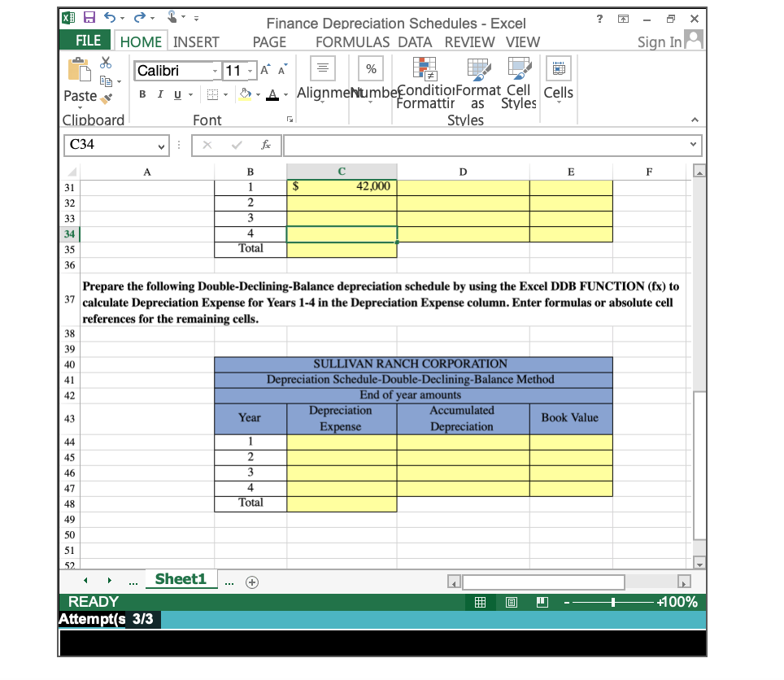The height and width of the screenshot is (680, 784).
Task: Expand the Paste options arrow
Action: [80, 107]
